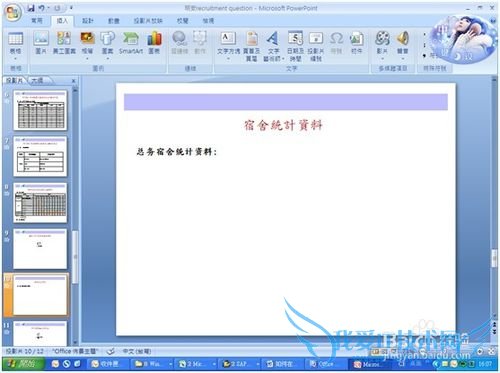Open Customize Quick Access Toolbar dropdown
This screenshot has width=500, height=373.
71,8
